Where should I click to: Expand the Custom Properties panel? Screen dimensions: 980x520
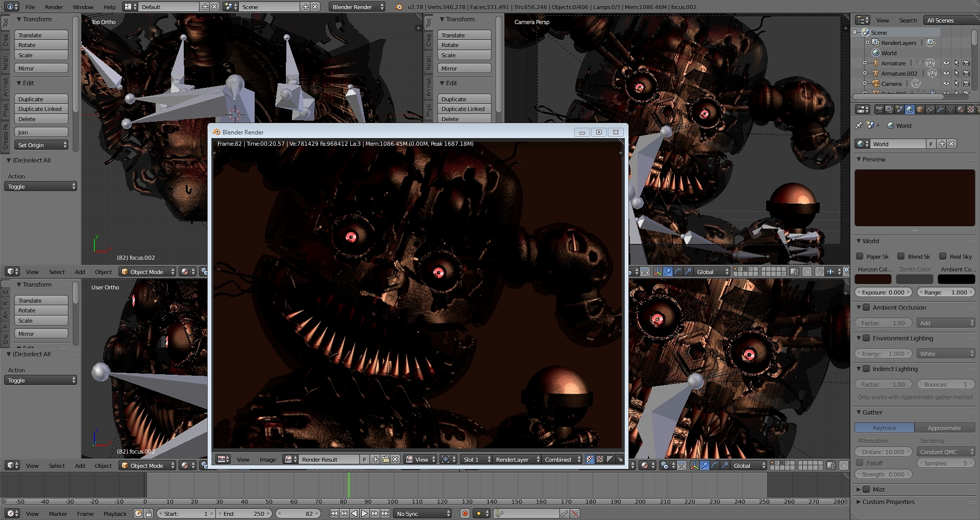pos(859,502)
